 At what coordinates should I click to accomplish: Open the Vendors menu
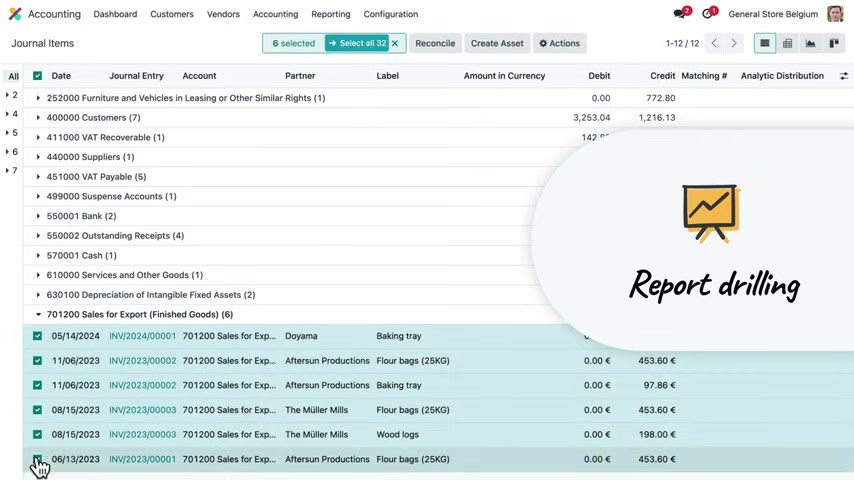click(223, 14)
